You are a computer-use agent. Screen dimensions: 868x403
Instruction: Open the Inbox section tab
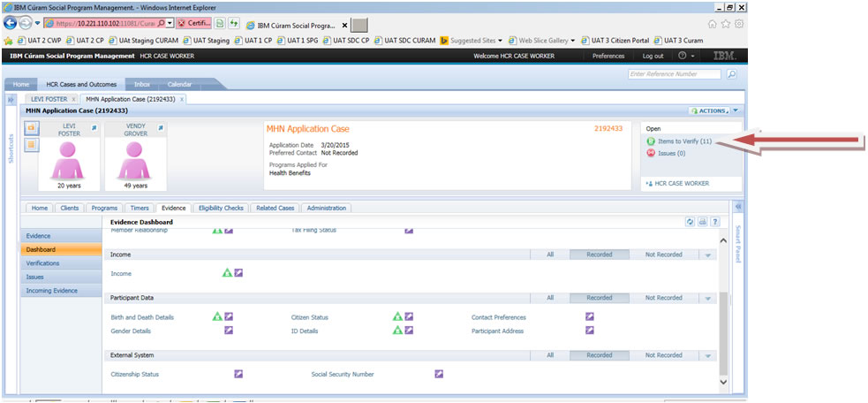pyautogui.click(x=141, y=84)
